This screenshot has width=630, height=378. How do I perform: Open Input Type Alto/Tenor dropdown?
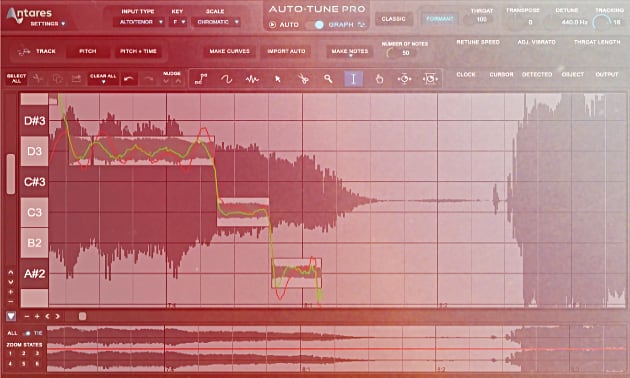pos(139,22)
